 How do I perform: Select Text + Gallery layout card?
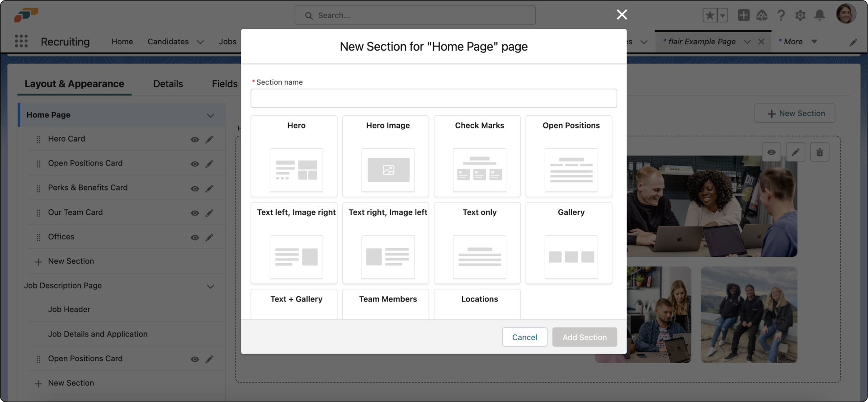pyautogui.click(x=294, y=304)
